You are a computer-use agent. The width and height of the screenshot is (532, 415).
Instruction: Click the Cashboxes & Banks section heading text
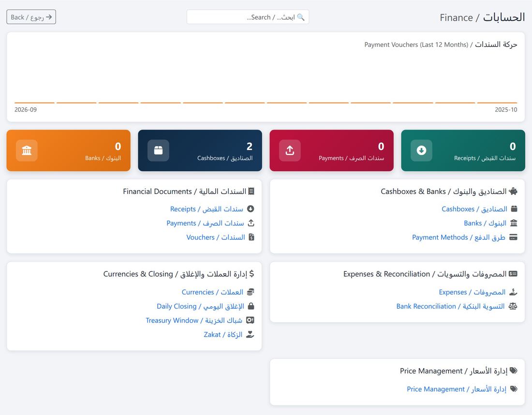[x=443, y=192]
